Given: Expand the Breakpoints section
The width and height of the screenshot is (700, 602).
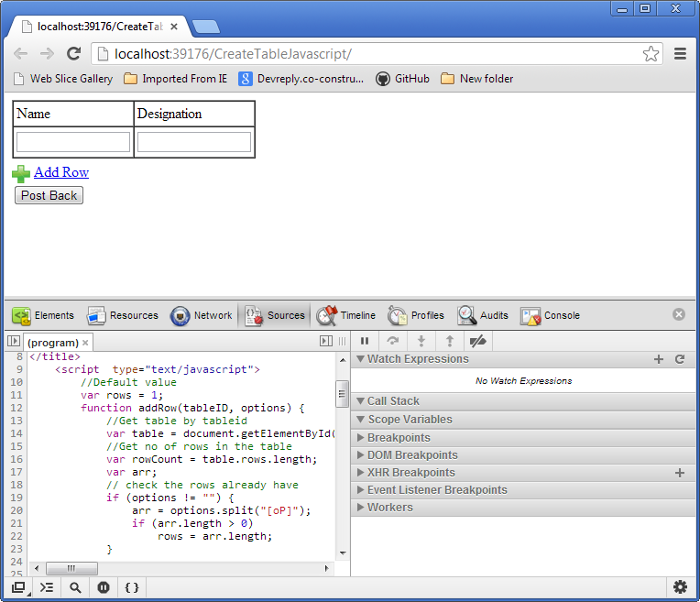Looking at the screenshot, I should tap(399, 437).
